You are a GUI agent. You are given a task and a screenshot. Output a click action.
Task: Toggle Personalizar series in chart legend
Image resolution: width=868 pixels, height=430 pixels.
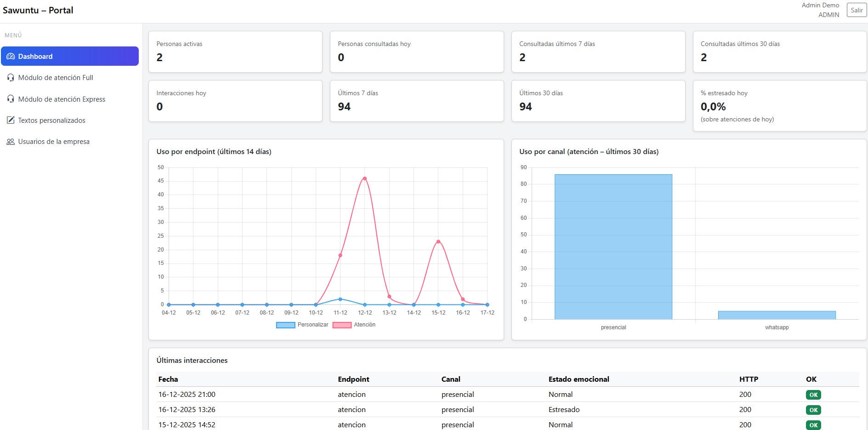click(x=312, y=325)
